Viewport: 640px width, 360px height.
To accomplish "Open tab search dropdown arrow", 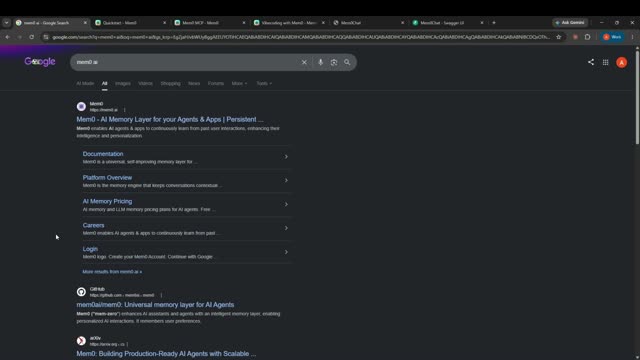I will (x=7, y=23).
